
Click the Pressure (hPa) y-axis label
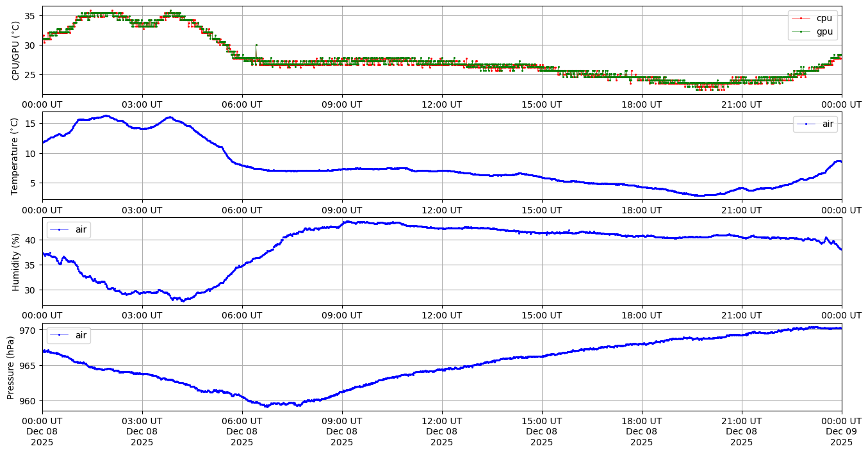coord(11,367)
